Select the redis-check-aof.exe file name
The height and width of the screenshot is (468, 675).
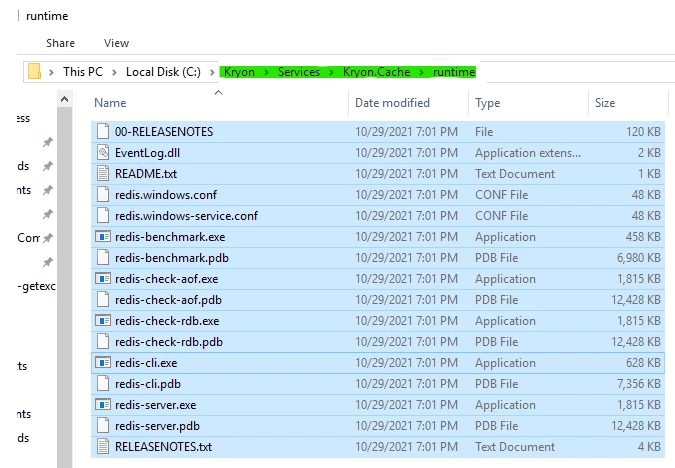click(x=167, y=279)
